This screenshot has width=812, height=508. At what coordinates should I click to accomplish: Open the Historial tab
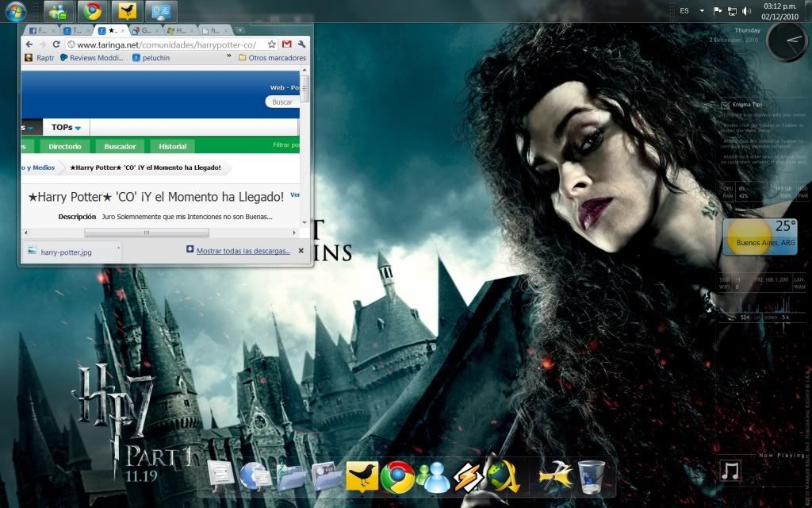(x=172, y=146)
